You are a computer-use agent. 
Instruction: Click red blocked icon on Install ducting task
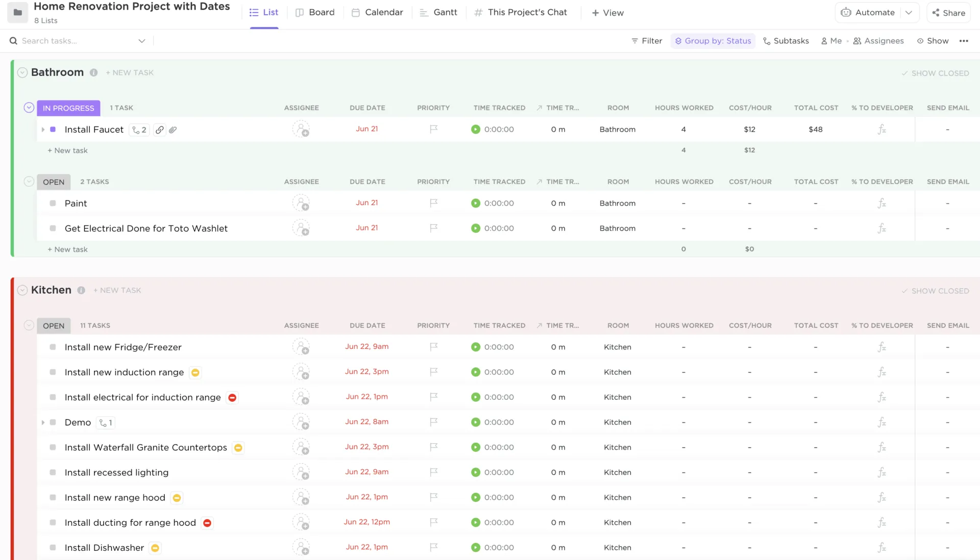(x=207, y=523)
